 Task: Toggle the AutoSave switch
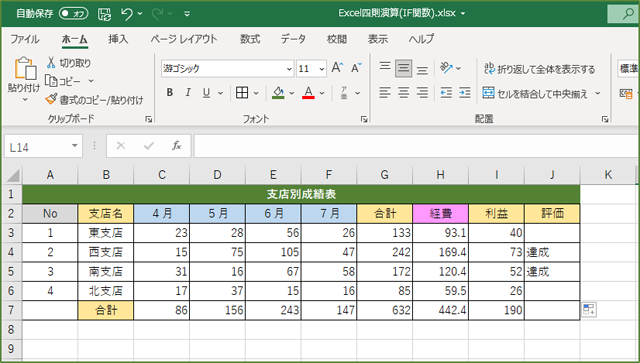(73, 13)
